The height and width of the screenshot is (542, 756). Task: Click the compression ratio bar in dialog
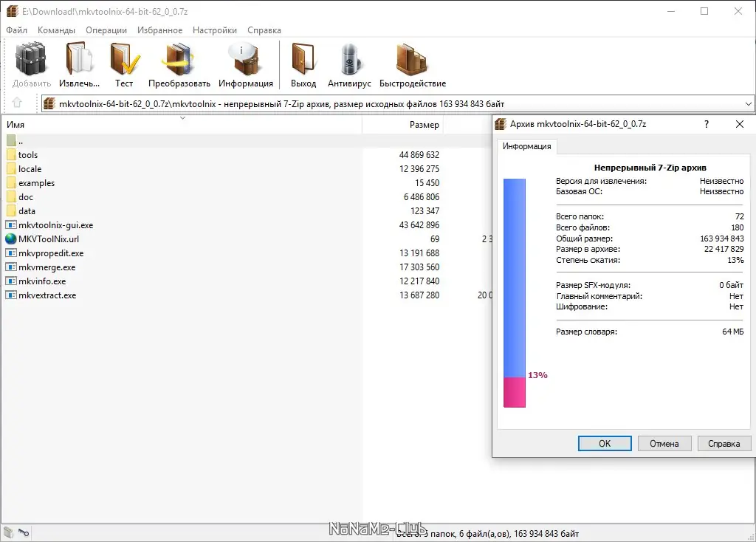tap(515, 292)
